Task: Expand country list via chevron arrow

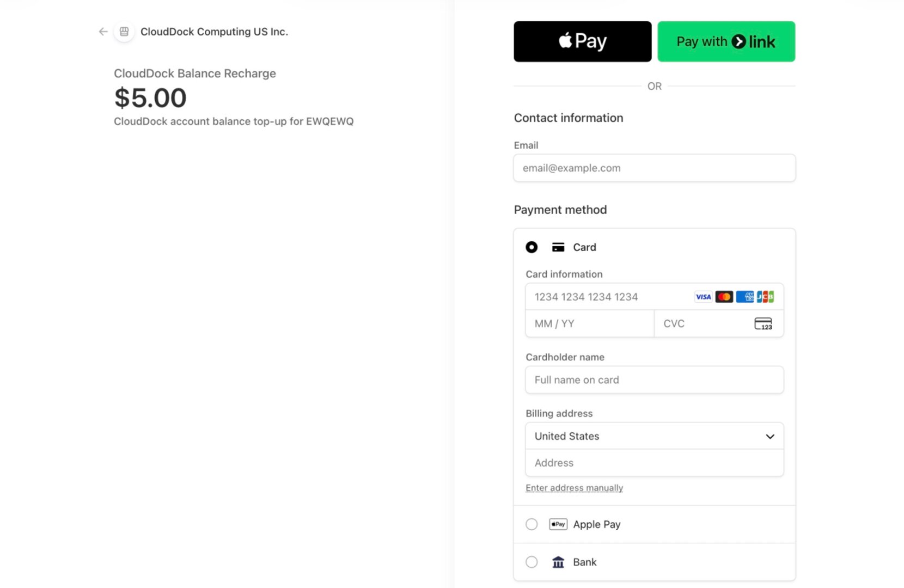Action: coord(770,437)
